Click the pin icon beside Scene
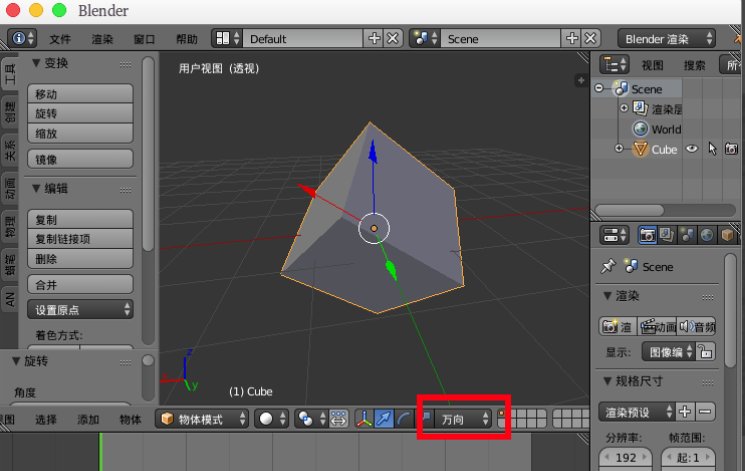 pyautogui.click(x=607, y=267)
